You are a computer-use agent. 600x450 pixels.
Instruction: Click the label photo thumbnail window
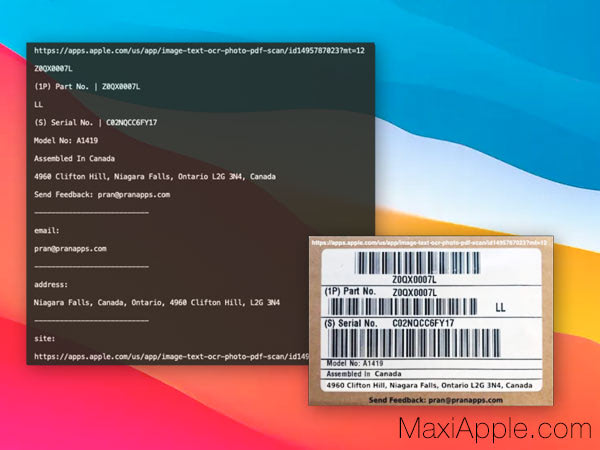click(x=431, y=321)
